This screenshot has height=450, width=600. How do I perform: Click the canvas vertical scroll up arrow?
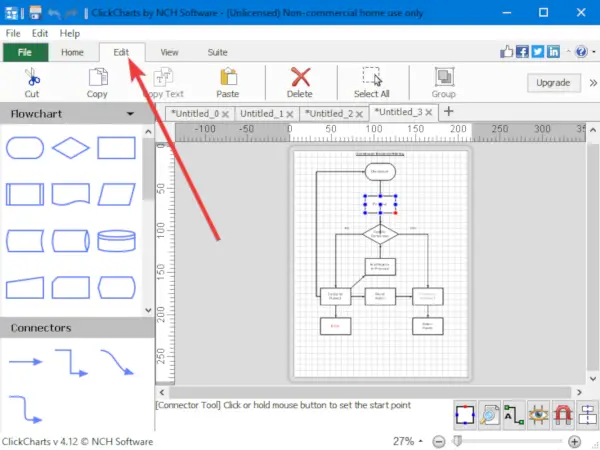tap(593, 130)
